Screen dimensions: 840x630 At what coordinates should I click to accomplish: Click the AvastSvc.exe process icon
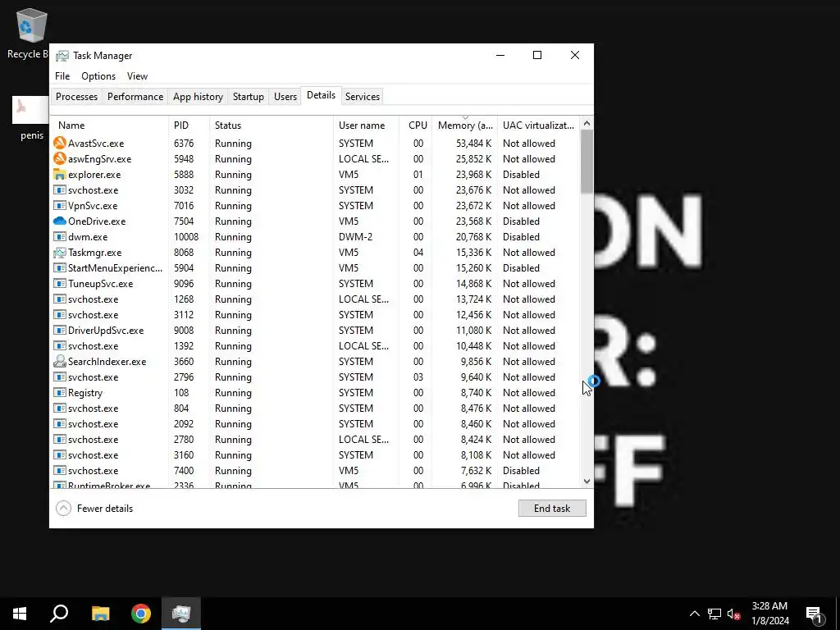[59, 143]
